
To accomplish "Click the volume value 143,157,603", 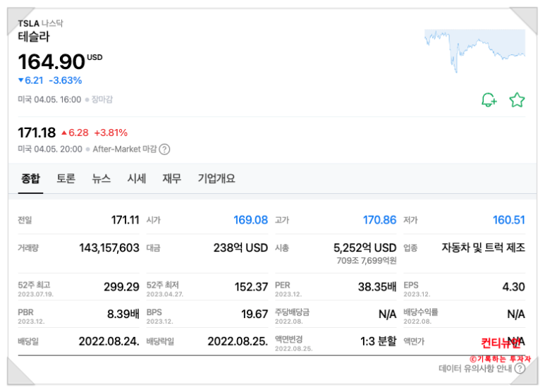I will pyautogui.click(x=109, y=247).
